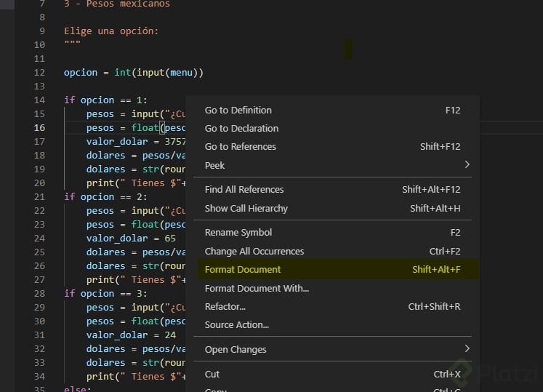Click 'valor_dolar = 24' code line
The width and height of the screenshot is (543, 392).
[131, 335]
